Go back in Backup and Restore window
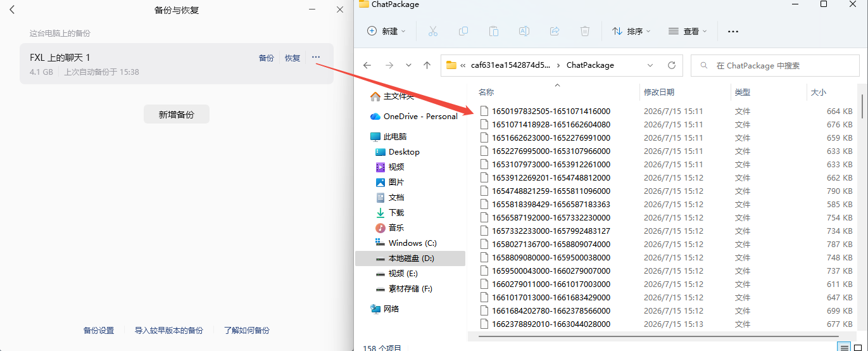This screenshot has height=351, width=868. [x=12, y=10]
